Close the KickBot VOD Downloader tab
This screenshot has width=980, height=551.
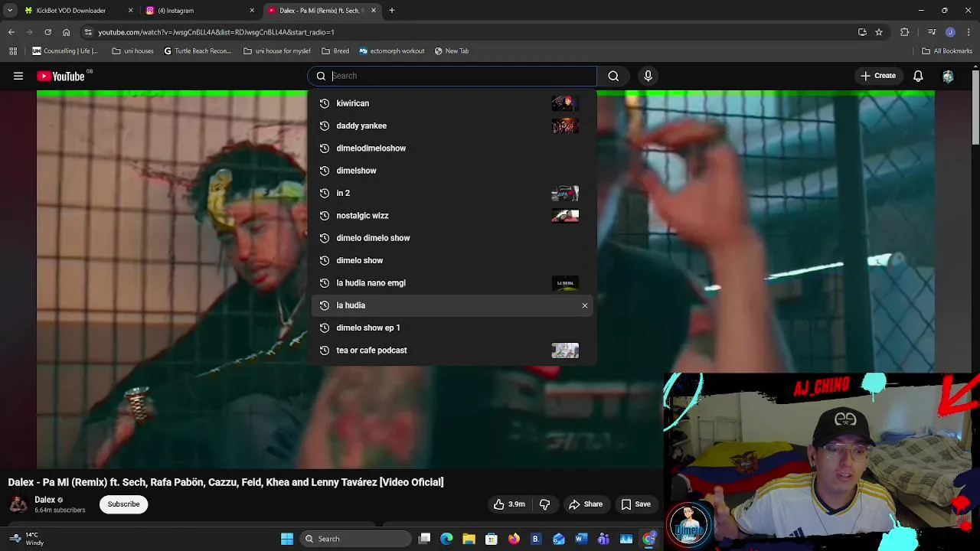(130, 11)
